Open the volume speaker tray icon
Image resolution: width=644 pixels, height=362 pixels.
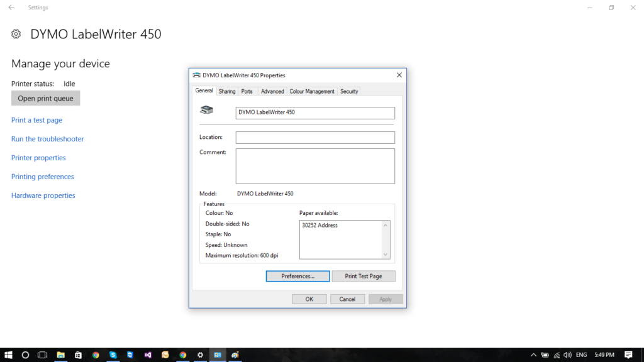click(x=568, y=355)
